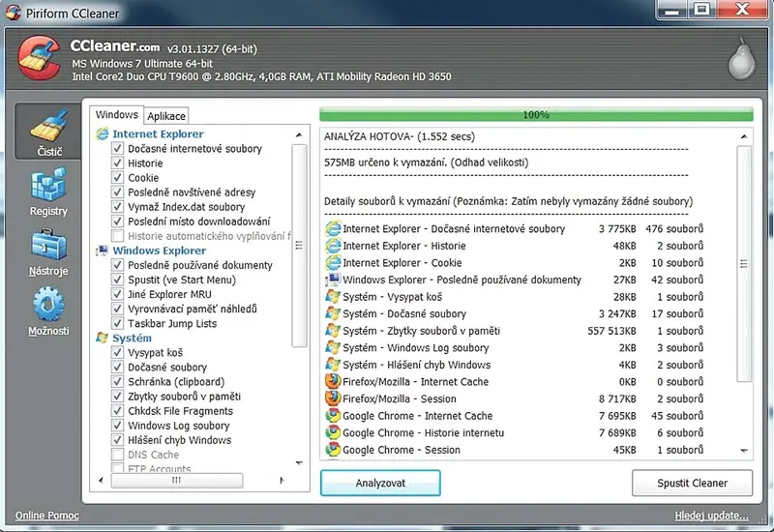
Task: Uncheck Jiné Explorer MRU checkbox
Action: pos(117,294)
